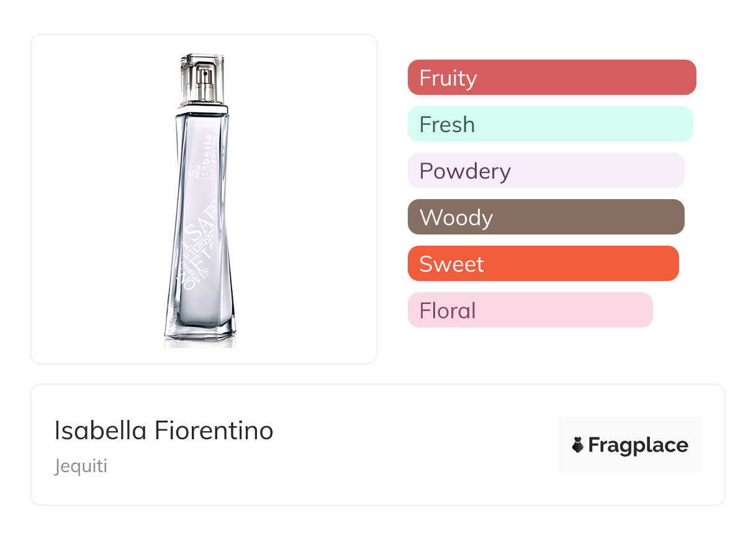Click the spray nozzle cap of the bottle
Image resolution: width=756 pixels, height=536 pixels.
click(x=202, y=78)
